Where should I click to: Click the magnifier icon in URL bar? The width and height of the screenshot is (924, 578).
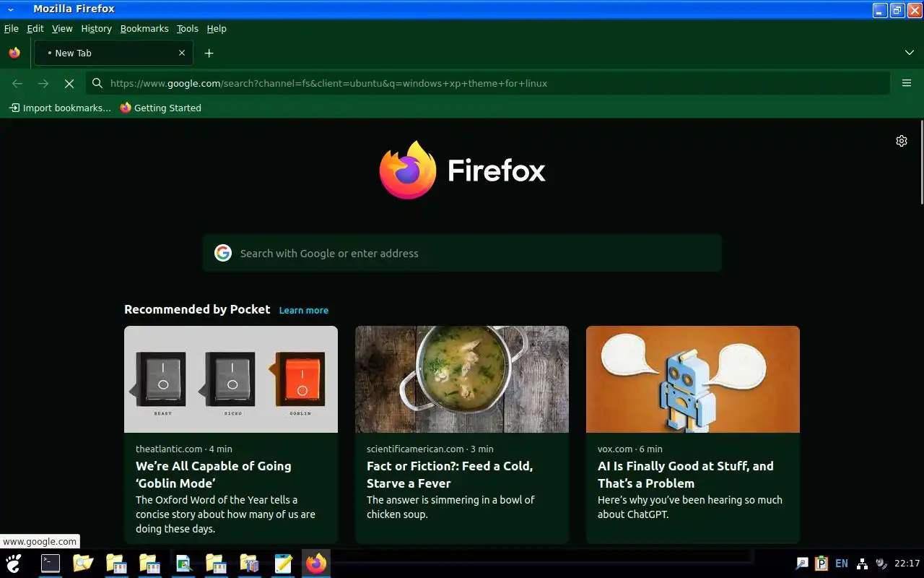point(97,83)
